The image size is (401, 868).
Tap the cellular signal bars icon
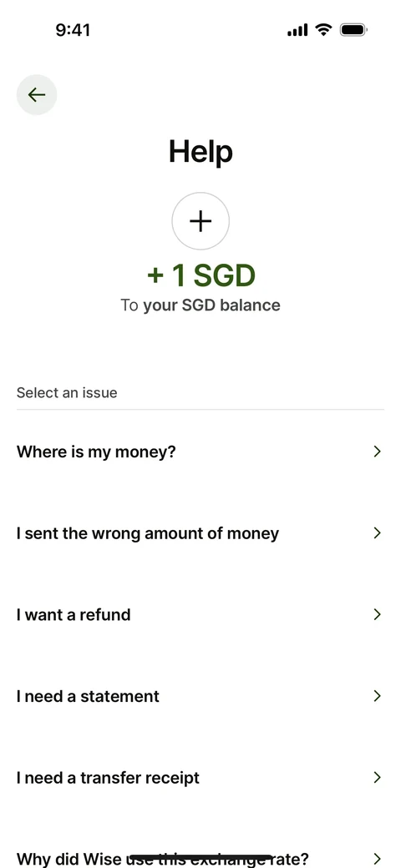[x=297, y=30]
